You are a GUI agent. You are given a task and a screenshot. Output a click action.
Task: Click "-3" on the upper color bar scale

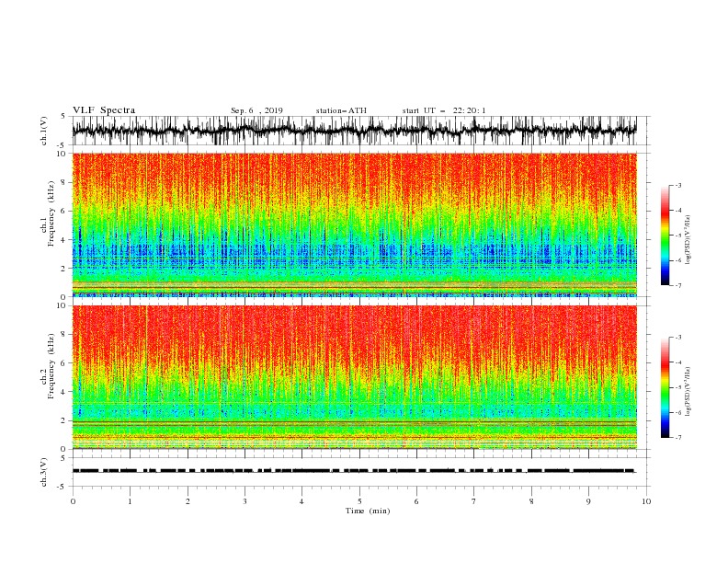[677, 185]
